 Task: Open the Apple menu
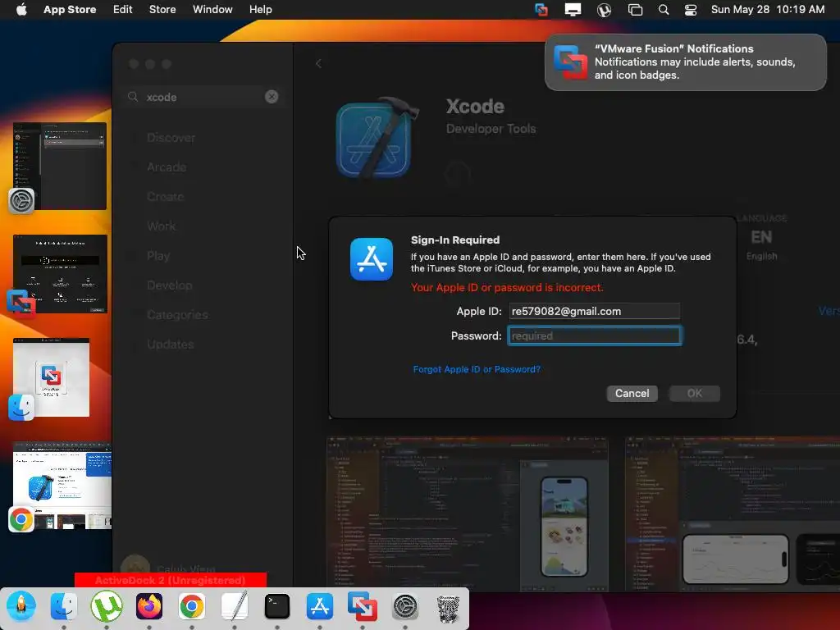point(21,9)
